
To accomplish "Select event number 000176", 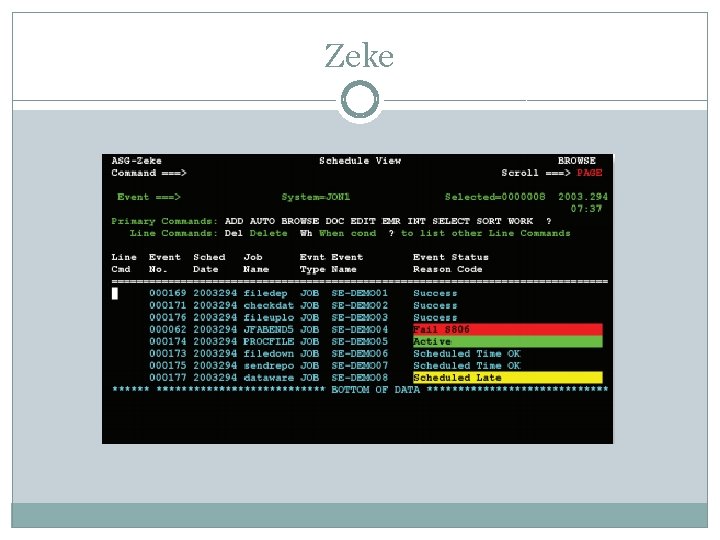I will 168,317.
